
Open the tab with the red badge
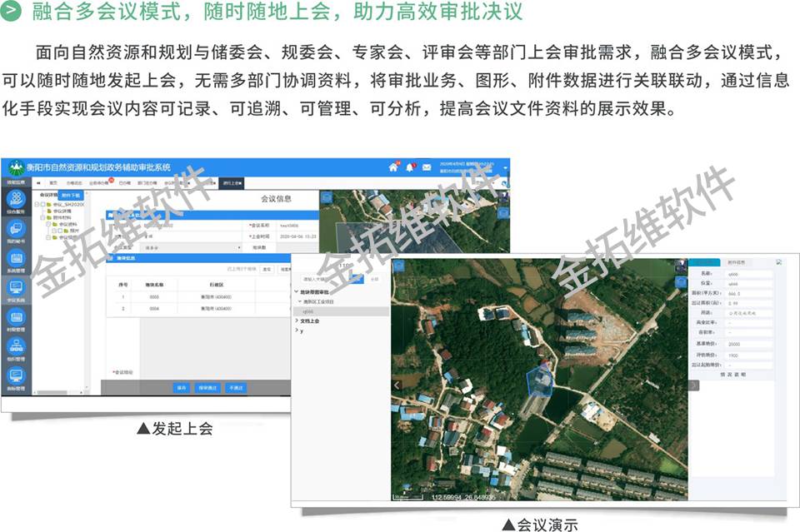point(99,182)
